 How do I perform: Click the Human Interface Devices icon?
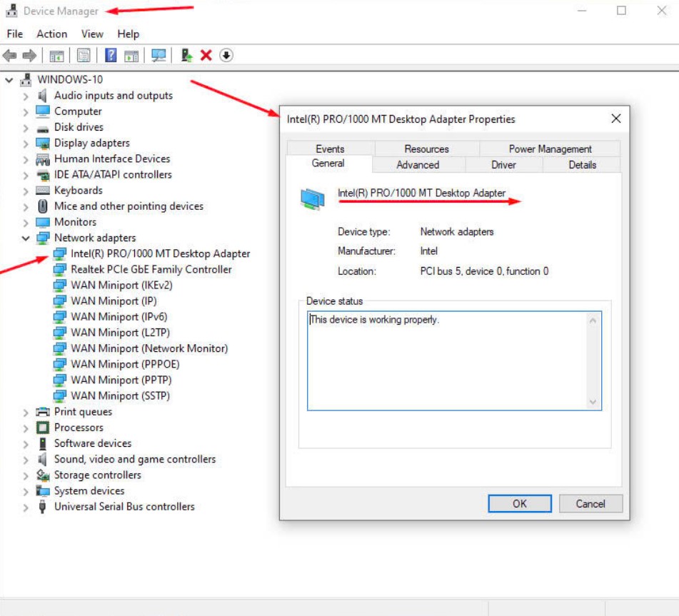tap(42, 159)
